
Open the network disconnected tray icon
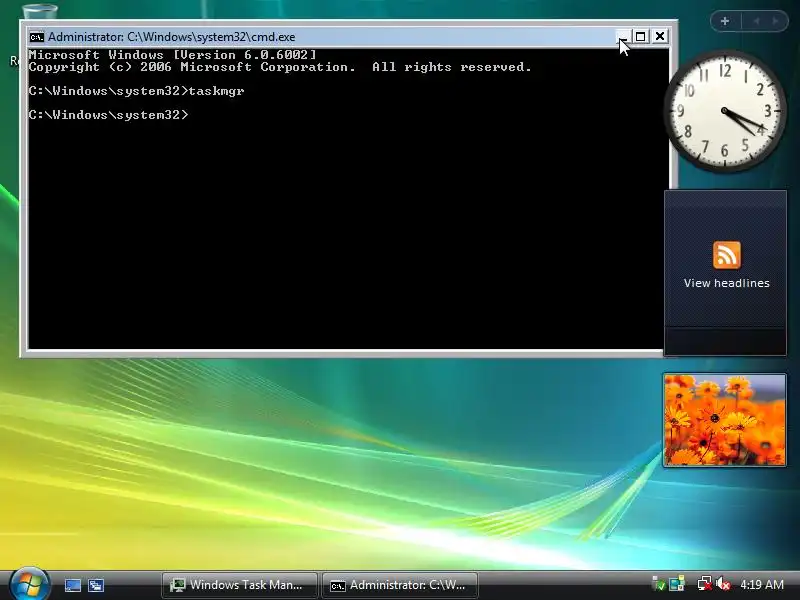point(704,584)
